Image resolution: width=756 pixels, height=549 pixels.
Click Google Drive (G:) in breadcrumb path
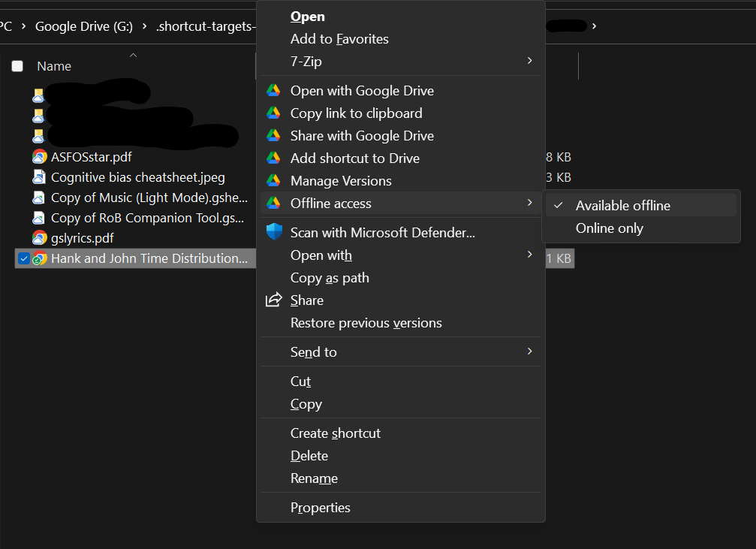[x=83, y=26]
